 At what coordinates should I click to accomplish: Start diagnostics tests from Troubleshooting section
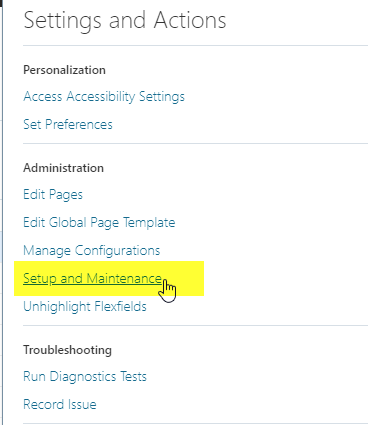pyautogui.click(x=85, y=377)
